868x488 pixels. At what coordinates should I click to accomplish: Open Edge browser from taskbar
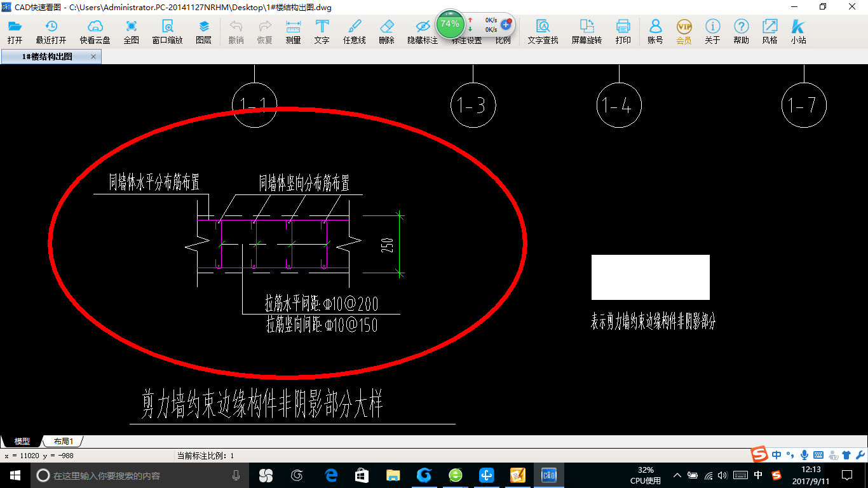click(x=330, y=475)
